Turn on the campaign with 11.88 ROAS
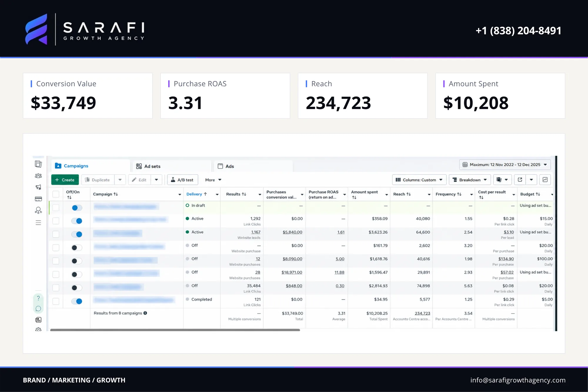Screen dimensions: 588x392 [x=77, y=274]
